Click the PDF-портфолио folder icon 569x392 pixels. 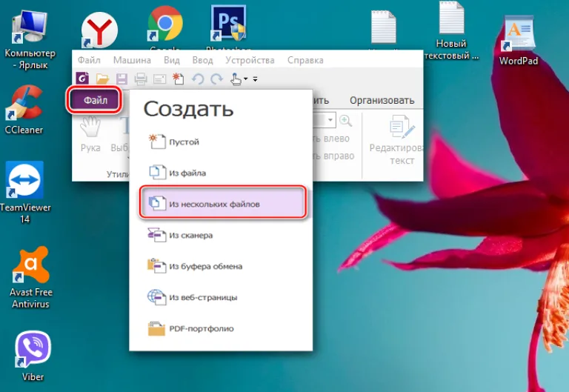pos(156,328)
